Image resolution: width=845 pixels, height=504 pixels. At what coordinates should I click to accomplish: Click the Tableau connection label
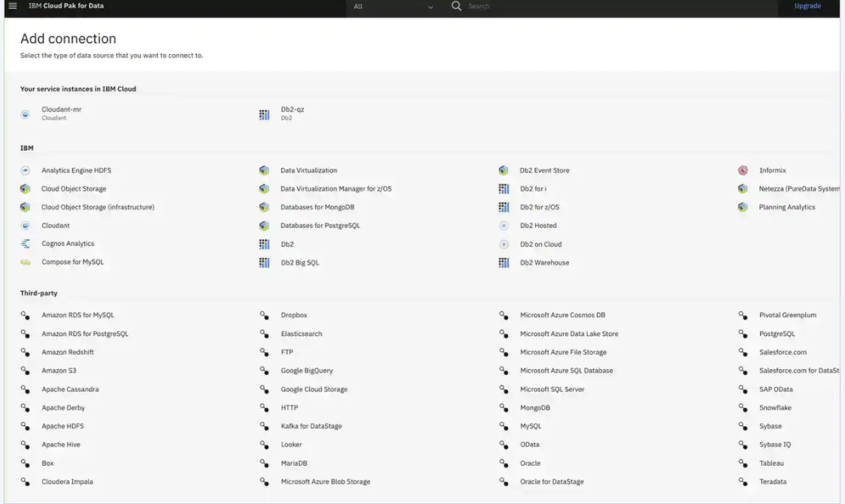point(771,463)
